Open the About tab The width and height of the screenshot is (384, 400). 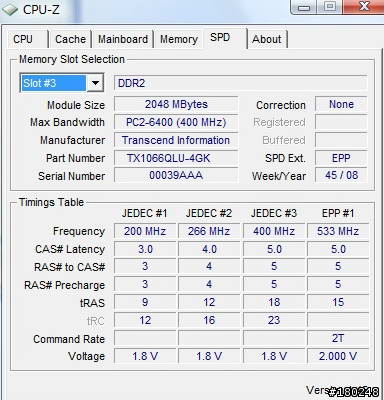tap(267, 39)
